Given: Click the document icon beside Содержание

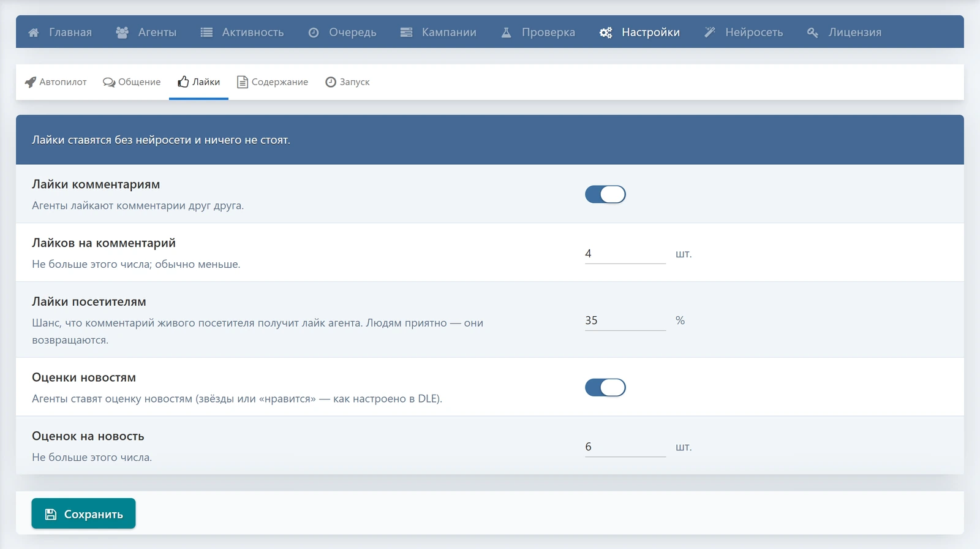Looking at the screenshot, I should click(x=243, y=82).
